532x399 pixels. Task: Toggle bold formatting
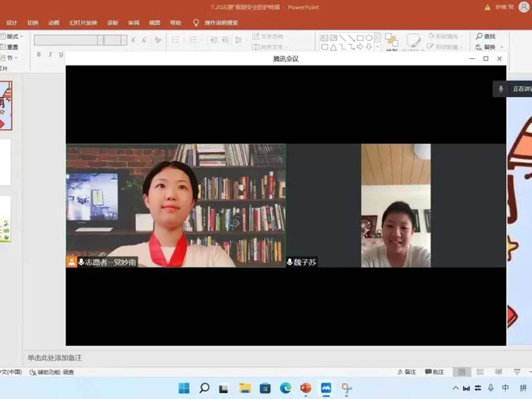(39, 55)
